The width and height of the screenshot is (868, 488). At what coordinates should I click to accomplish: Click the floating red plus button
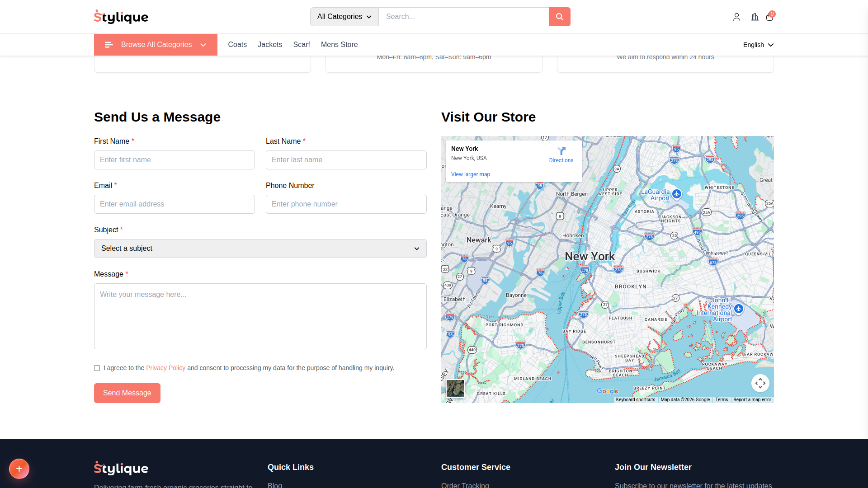(x=19, y=469)
